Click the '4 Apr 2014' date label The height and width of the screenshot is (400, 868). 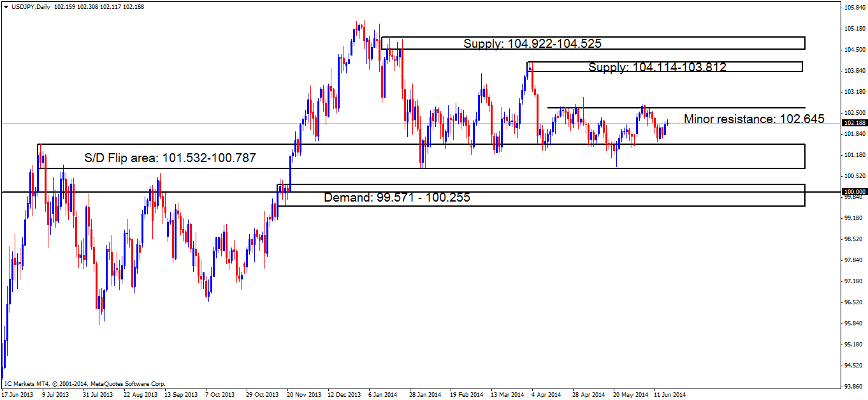click(x=546, y=395)
